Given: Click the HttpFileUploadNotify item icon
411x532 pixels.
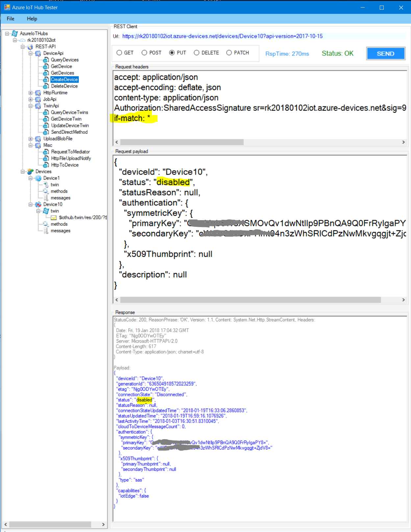Looking at the screenshot, I should pyautogui.click(x=46, y=158).
